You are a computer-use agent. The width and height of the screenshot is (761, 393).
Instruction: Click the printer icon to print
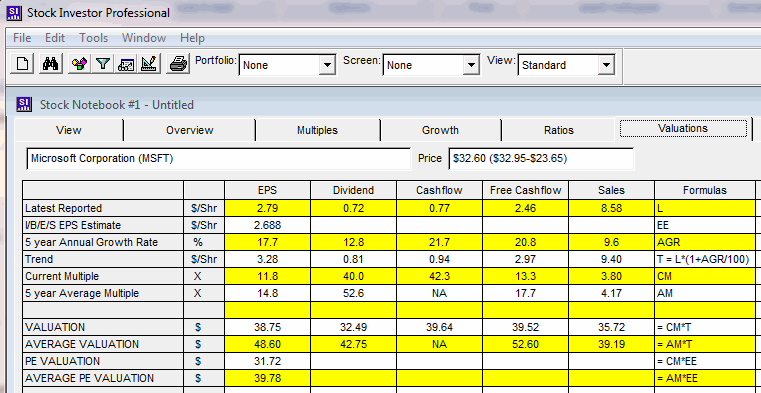click(x=178, y=64)
